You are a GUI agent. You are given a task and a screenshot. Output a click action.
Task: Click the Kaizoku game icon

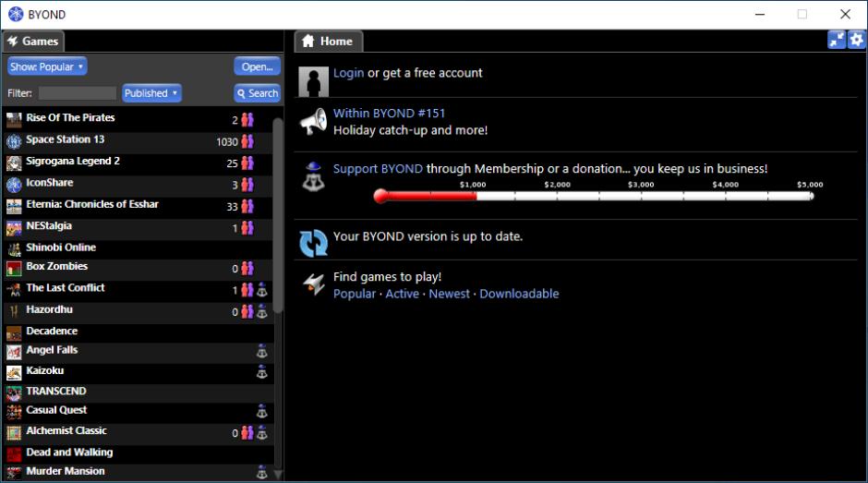click(14, 372)
